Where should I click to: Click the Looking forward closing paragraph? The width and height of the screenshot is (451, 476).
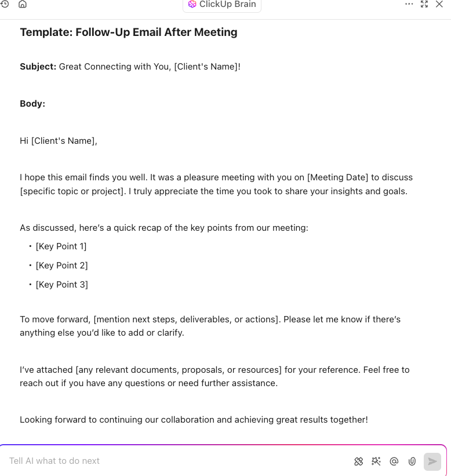point(194,419)
